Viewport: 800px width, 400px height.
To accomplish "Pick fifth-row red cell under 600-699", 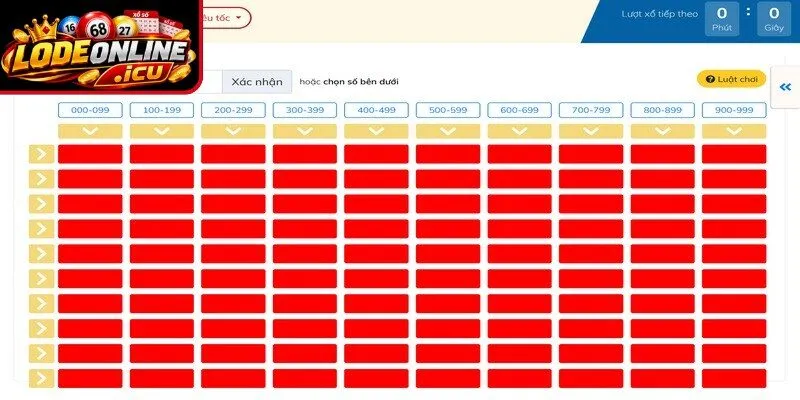I will pos(519,254).
